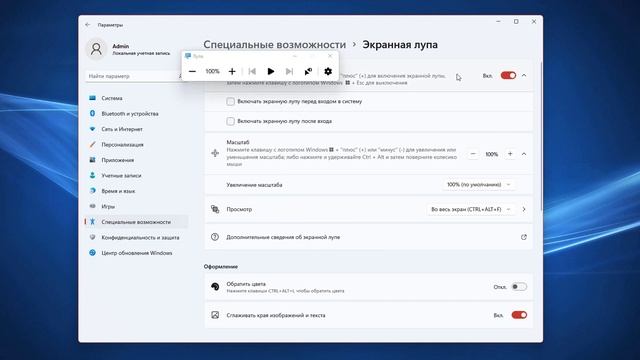Click the Просмотр view icon
Image resolution: width=640 pixels, height=360 pixels.
point(215,209)
